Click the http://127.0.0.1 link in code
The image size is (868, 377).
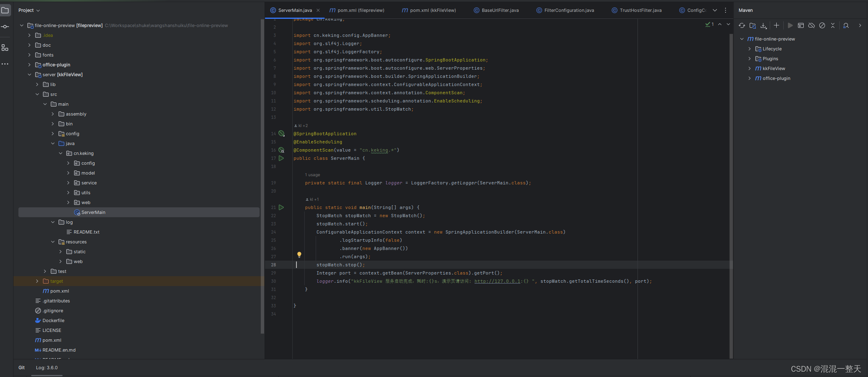[x=497, y=281]
